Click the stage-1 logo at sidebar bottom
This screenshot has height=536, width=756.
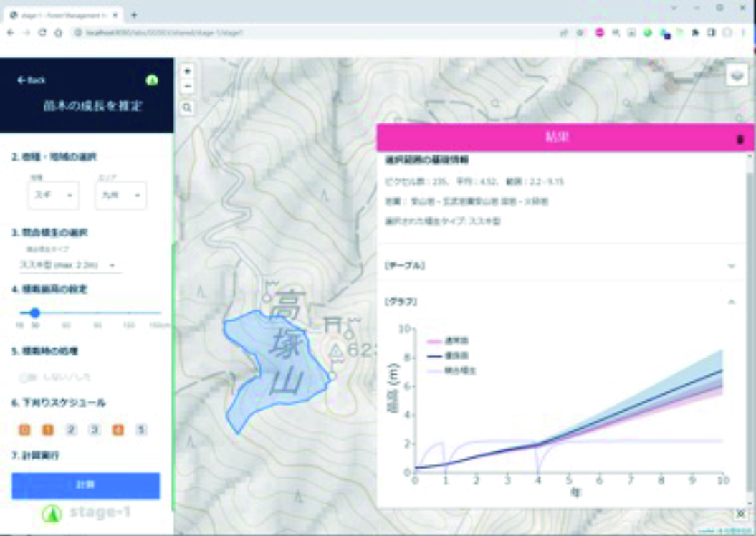click(86, 513)
